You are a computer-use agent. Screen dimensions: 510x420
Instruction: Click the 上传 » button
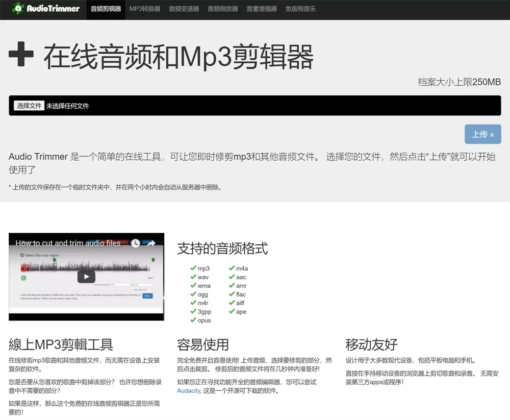(x=482, y=134)
